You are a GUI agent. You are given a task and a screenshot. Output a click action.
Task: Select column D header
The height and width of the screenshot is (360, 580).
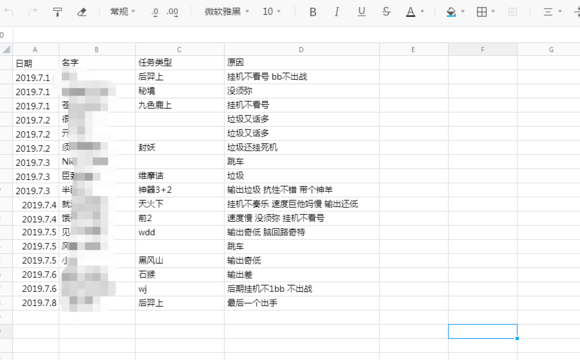click(x=301, y=49)
